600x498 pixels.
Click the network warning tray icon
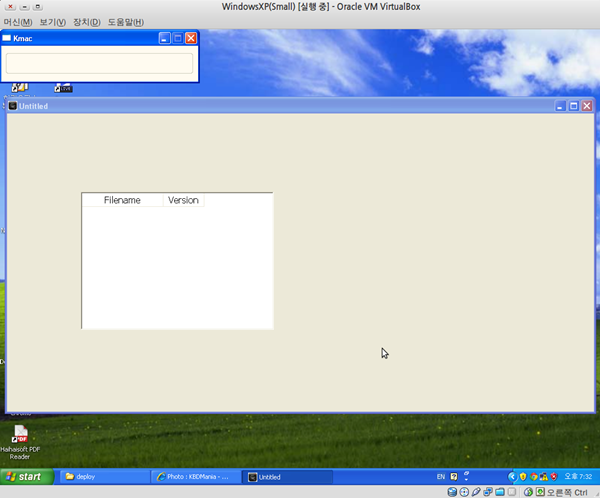[x=543, y=477]
